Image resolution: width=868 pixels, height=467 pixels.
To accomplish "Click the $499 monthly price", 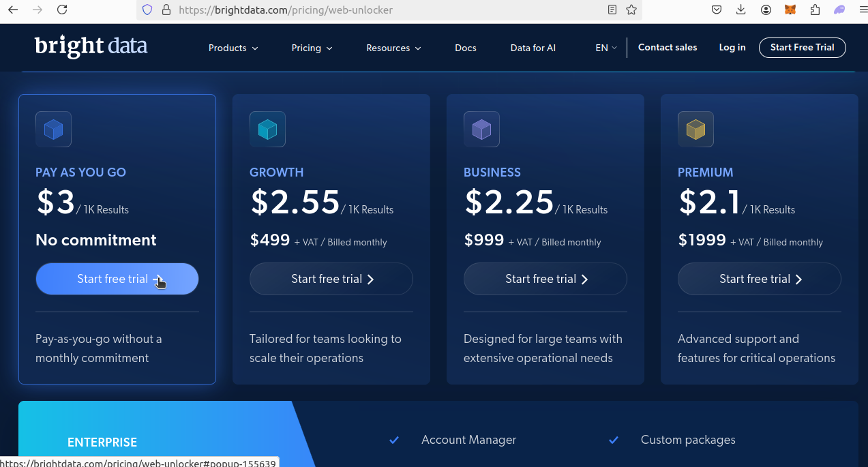I will click(270, 240).
